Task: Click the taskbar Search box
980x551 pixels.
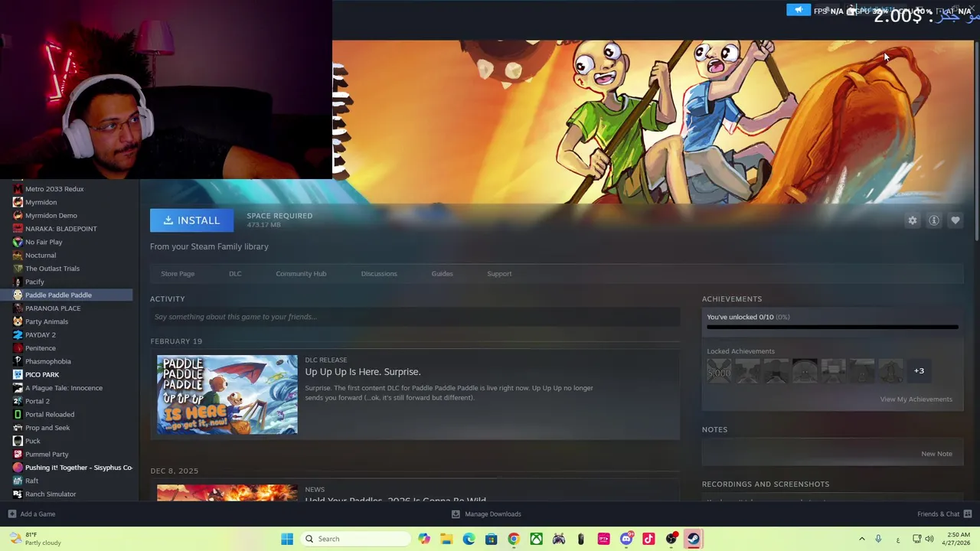Action: [356, 539]
